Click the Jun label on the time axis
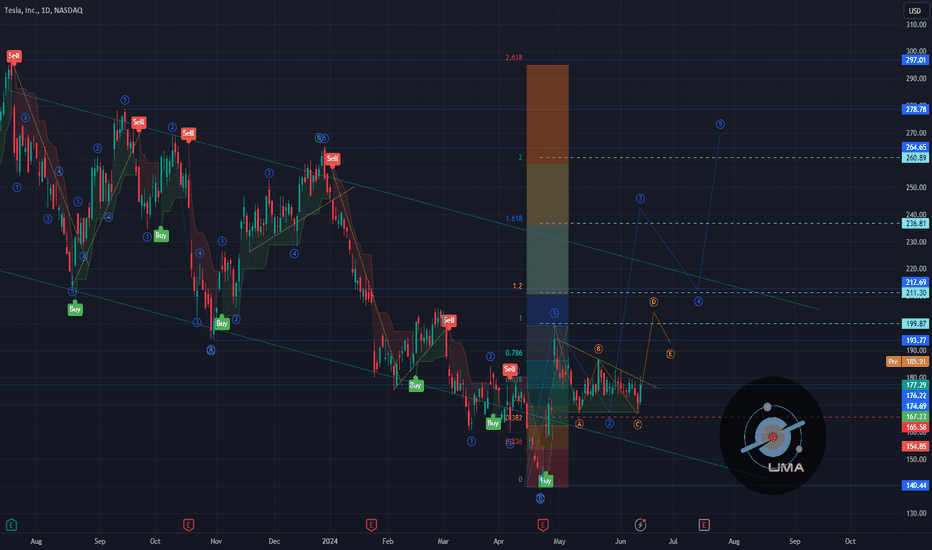The width and height of the screenshot is (932, 550). pos(621,541)
